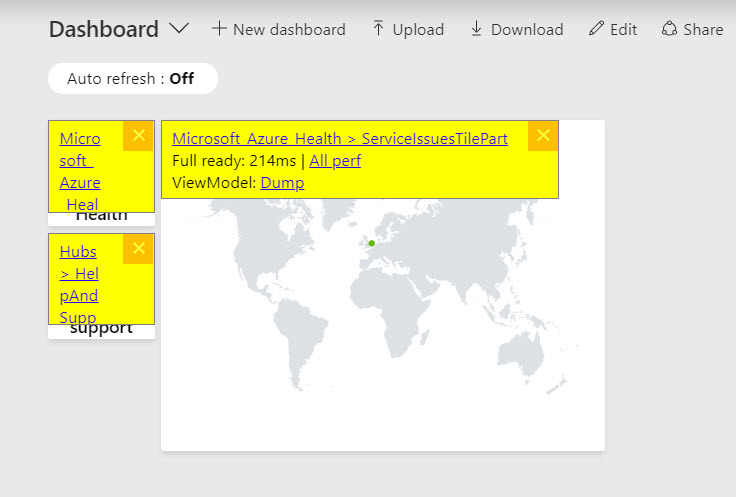Close the ServiceIssuesTilePart debug overlay

[543, 136]
